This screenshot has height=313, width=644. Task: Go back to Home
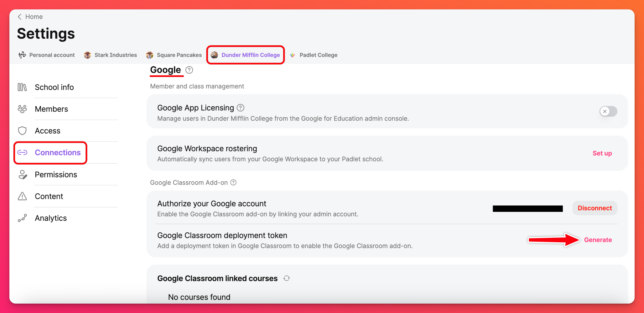(34, 17)
